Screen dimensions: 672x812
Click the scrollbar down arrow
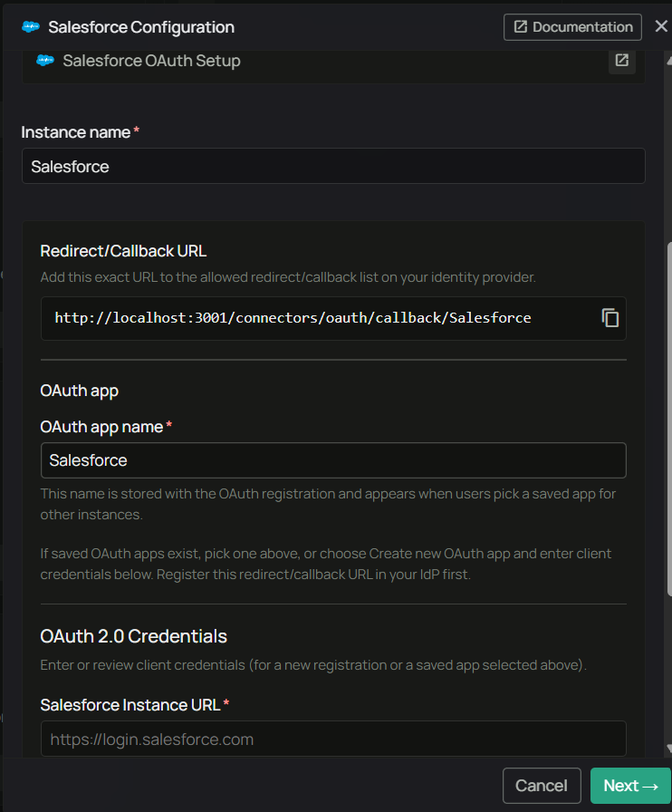pyautogui.click(x=669, y=748)
